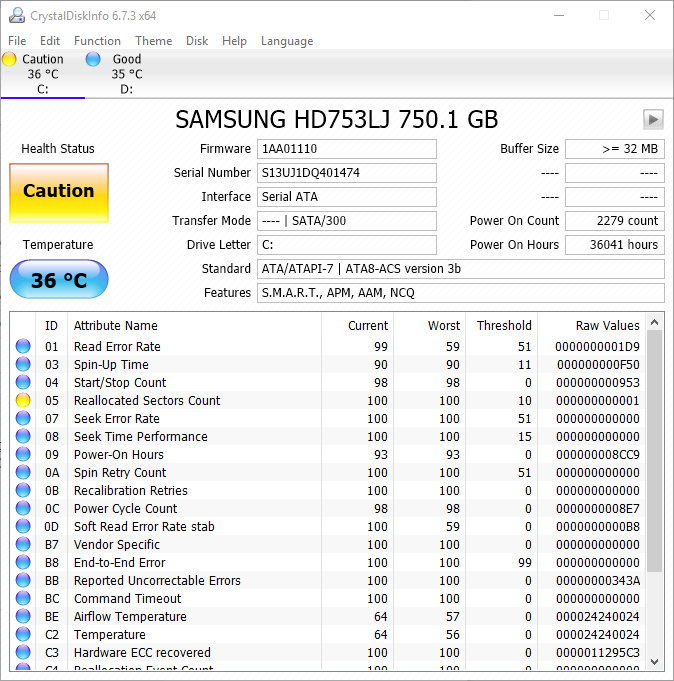Open the Language menu
674x681 pixels.
pyautogui.click(x=287, y=41)
